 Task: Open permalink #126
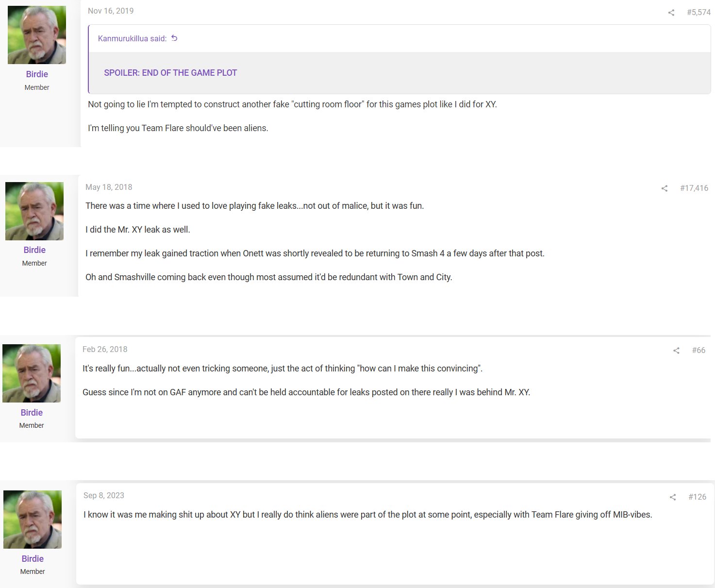click(x=697, y=497)
